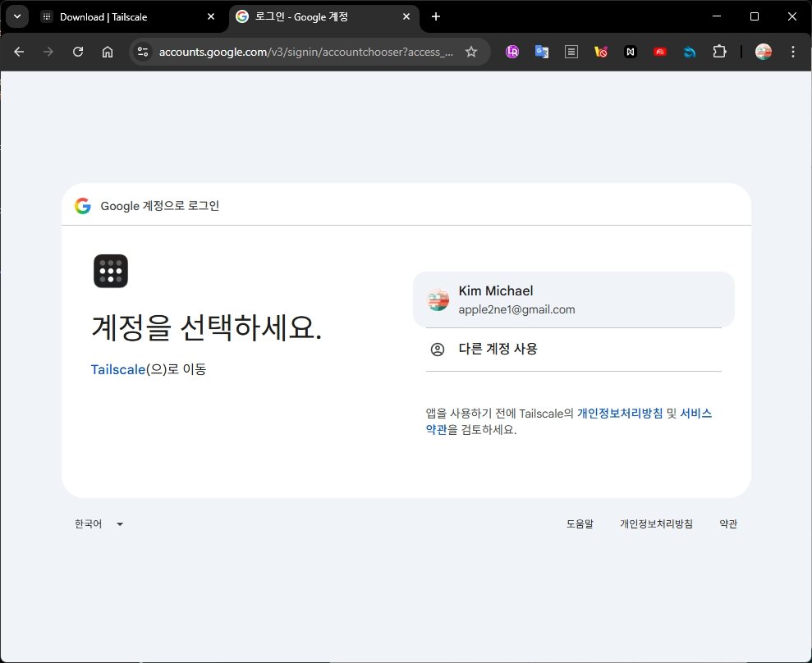Click the Tailscale app logo icon
Viewport: 812px width, 663px height.
pos(111,272)
